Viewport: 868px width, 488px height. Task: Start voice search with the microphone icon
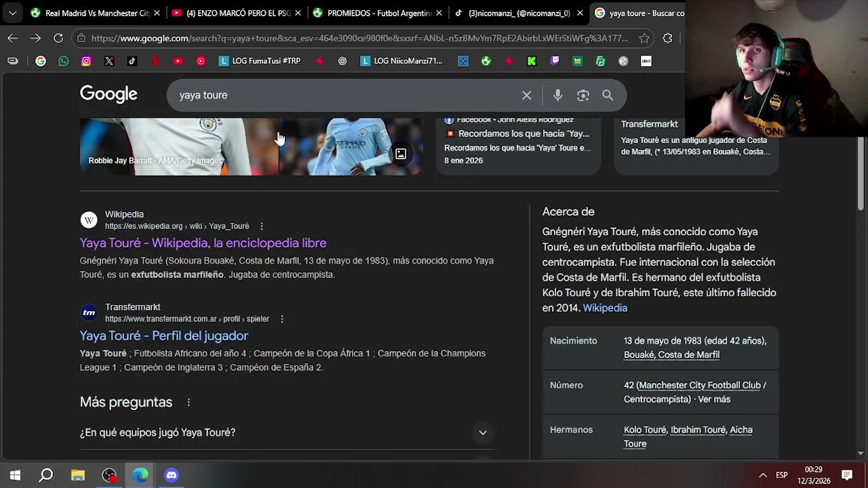pyautogui.click(x=557, y=96)
